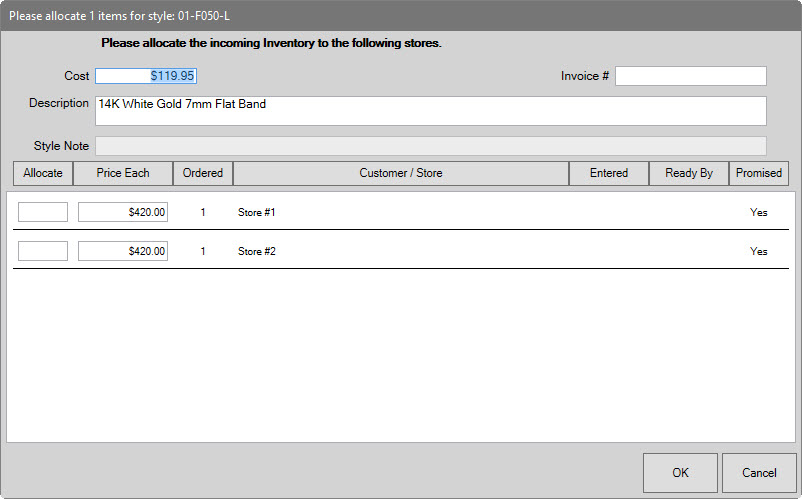802x499 pixels.
Task: Click the Entered column header
Action: coord(609,173)
